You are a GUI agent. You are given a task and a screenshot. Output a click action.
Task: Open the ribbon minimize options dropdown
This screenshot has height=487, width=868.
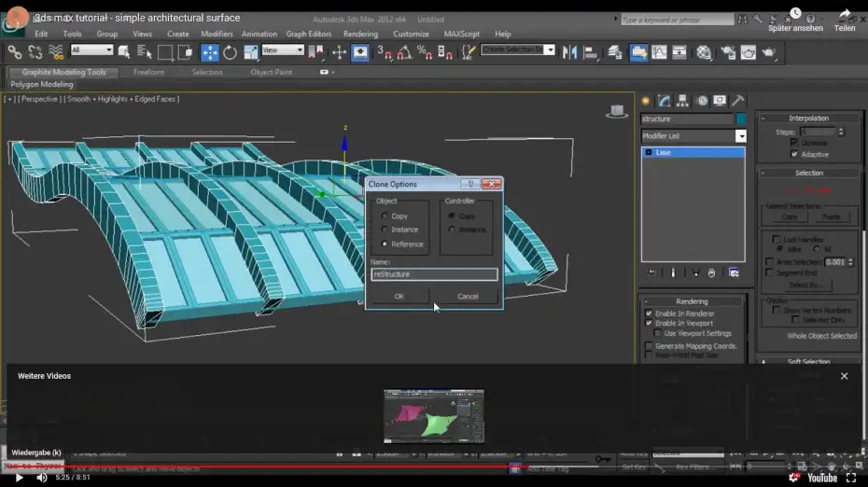pyautogui.click(x=327, y=72)
